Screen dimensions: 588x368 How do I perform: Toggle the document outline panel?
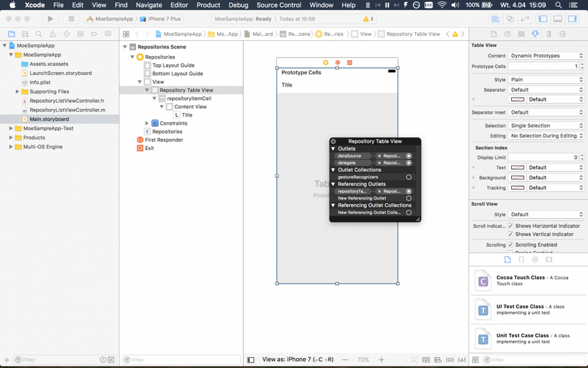click(251, 360)
